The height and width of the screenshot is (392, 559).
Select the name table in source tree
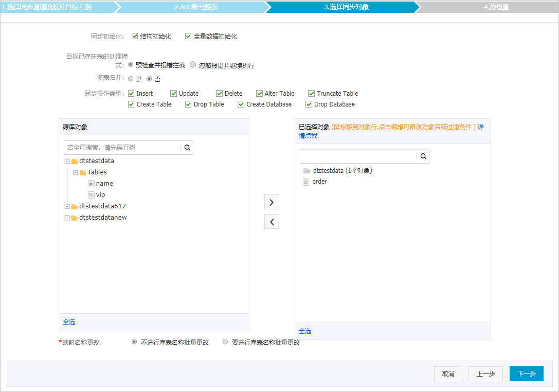(x=104, y=184)
